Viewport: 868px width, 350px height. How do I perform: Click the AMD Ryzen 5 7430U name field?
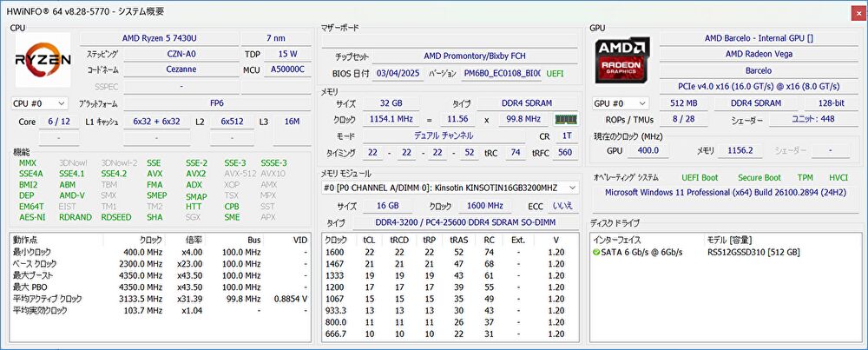158,38
